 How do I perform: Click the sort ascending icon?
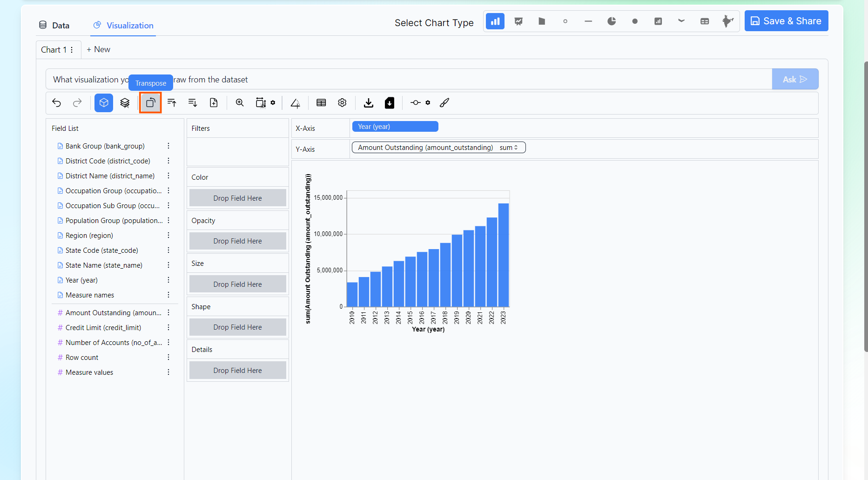click(172, 103)
